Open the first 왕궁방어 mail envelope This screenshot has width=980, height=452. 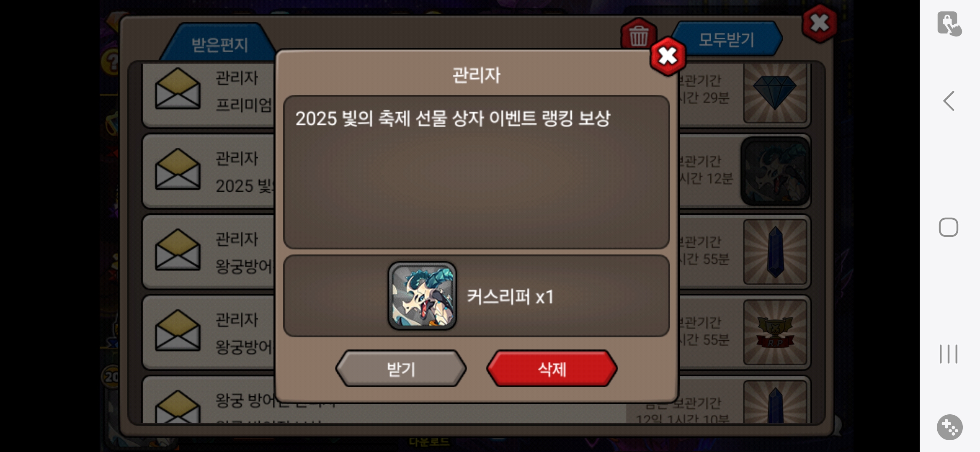[178, 250]
